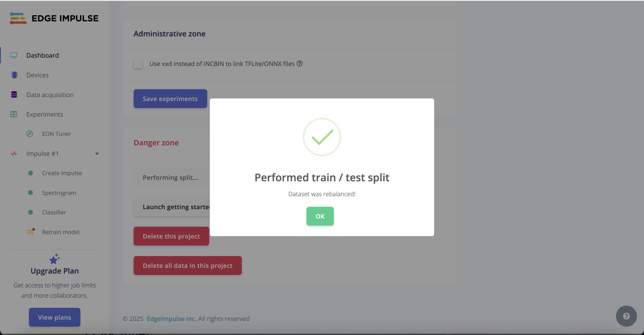Click the Save experiments button
The width and height of the screenshot is (644, 335).
(170, 99)
